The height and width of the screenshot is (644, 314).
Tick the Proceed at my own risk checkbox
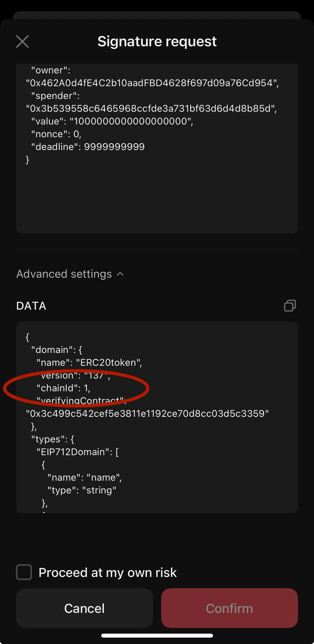(x=24, y=572)
